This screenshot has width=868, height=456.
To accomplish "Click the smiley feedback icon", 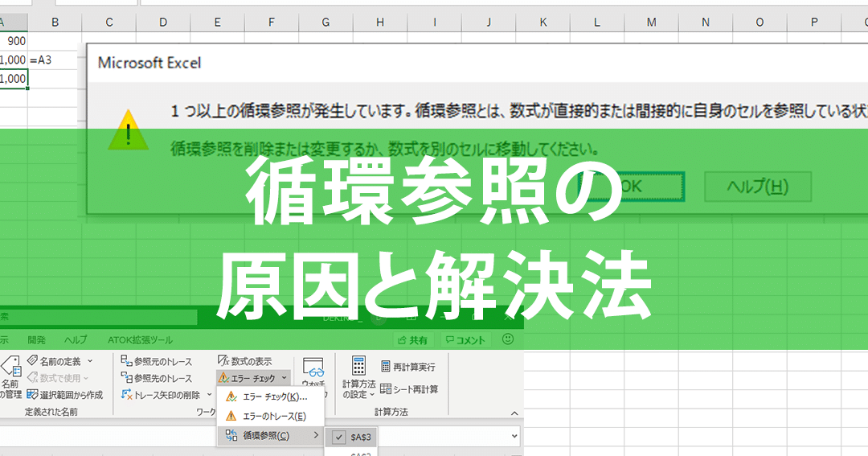I will pos(507,339).
